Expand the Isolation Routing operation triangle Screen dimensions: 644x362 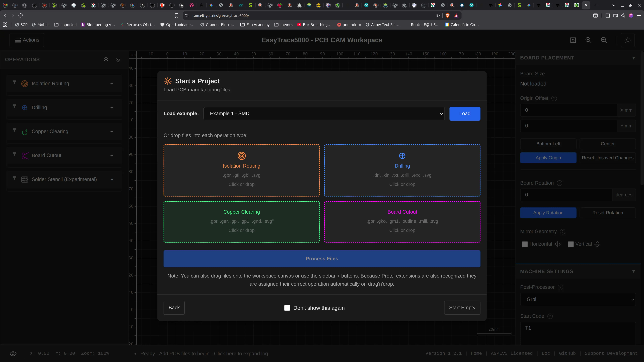pos(14,82)
